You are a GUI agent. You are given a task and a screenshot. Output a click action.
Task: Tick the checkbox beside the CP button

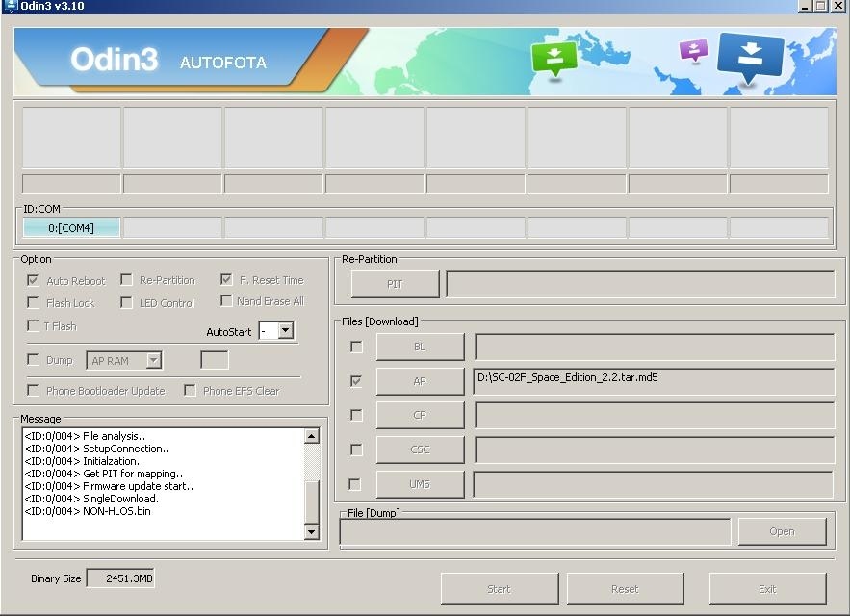(x=356, y=415)
